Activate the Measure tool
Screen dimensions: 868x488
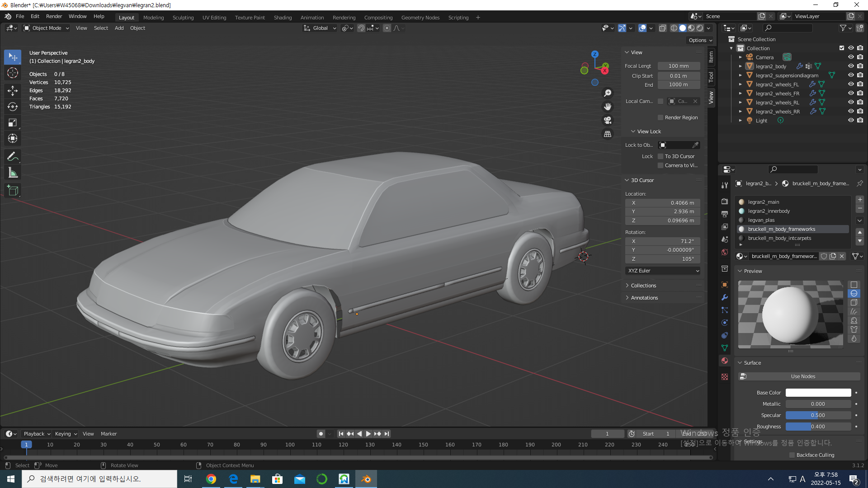[x=13, y=173]
